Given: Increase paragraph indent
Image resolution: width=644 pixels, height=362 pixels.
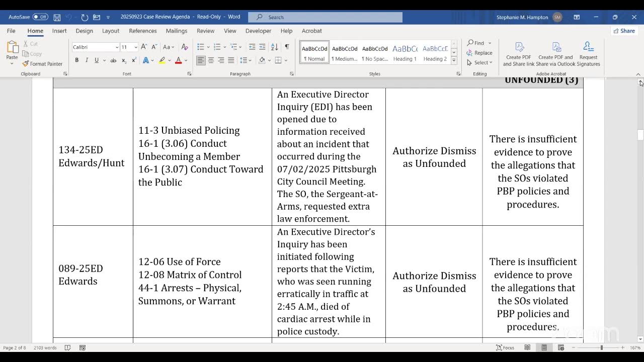Looking at the screenshot, I should (x=262, y=47).
